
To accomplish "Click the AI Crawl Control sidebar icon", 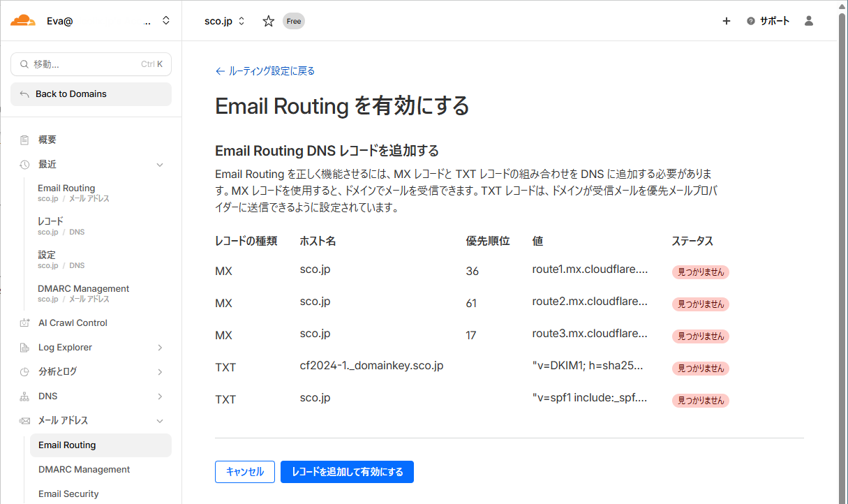I will pos(23,323).
